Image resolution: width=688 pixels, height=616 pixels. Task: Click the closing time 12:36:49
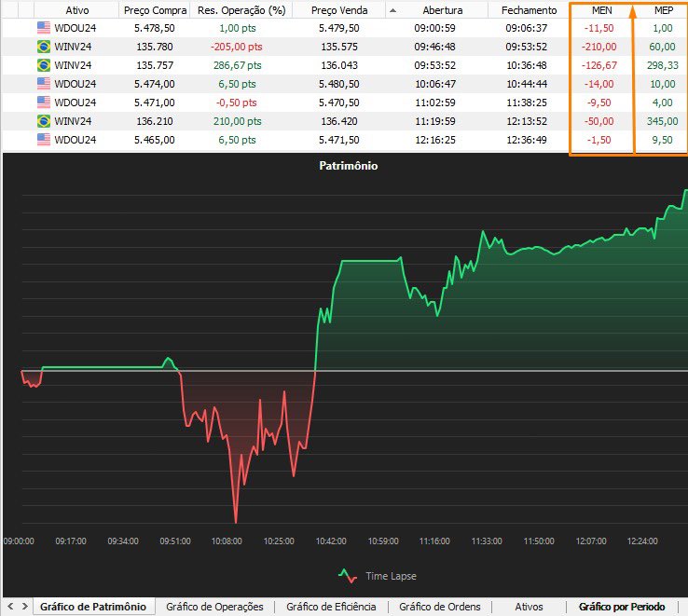click(527, 140)
